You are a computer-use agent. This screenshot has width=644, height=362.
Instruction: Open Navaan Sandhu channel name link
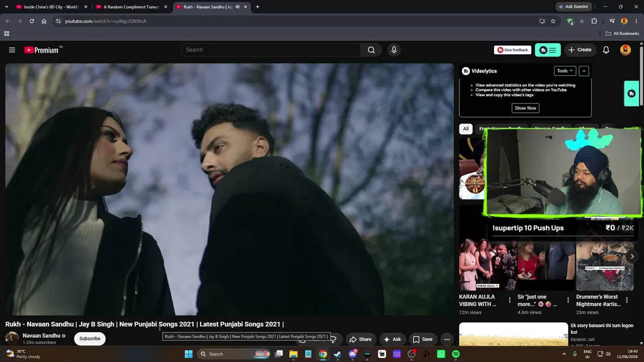(41, 336)
